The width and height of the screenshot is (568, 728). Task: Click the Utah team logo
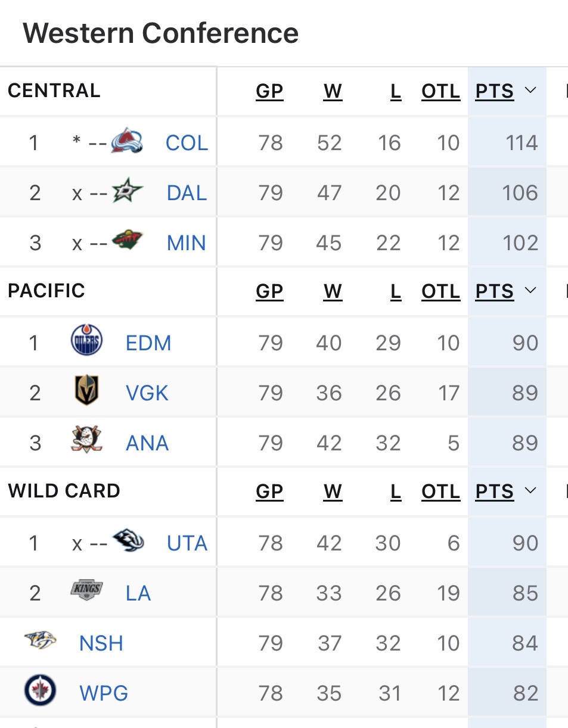128,542
